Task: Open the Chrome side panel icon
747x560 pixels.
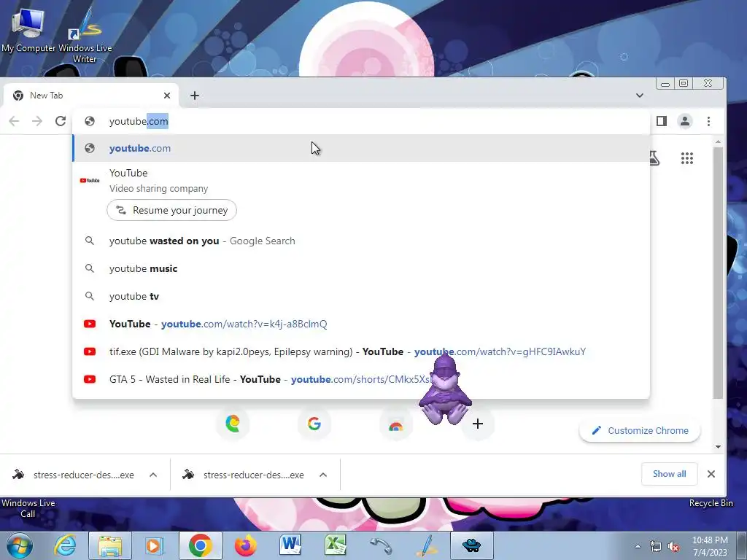Action: coord(661,121)
